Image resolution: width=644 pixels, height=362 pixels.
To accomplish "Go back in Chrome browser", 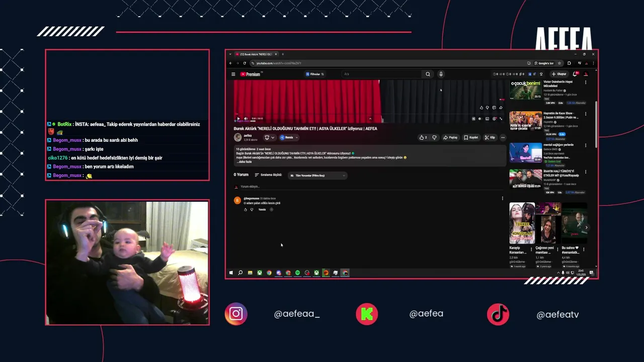I will coord(230,63).
